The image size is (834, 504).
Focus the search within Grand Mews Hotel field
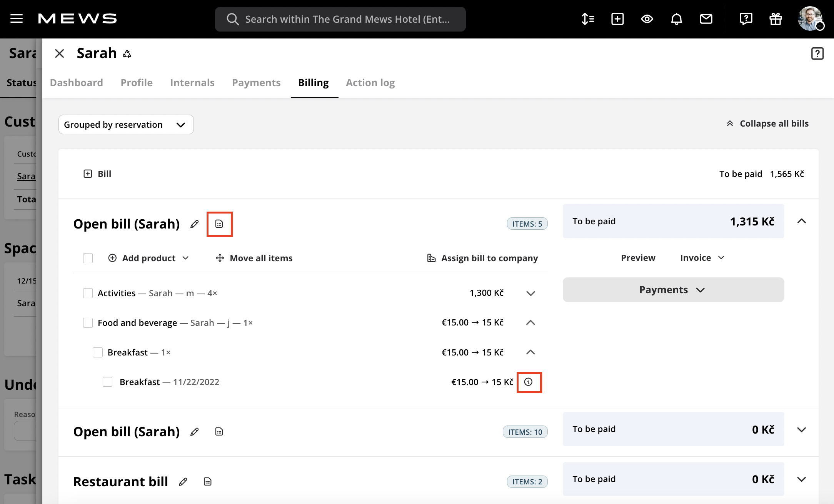pyautogui.click(x=340, y=19)
